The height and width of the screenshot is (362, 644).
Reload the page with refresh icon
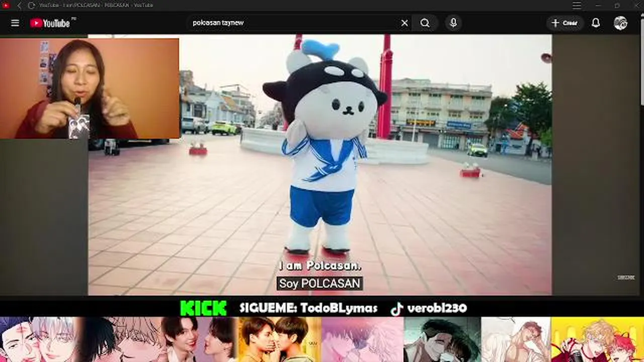click(31, 6)
